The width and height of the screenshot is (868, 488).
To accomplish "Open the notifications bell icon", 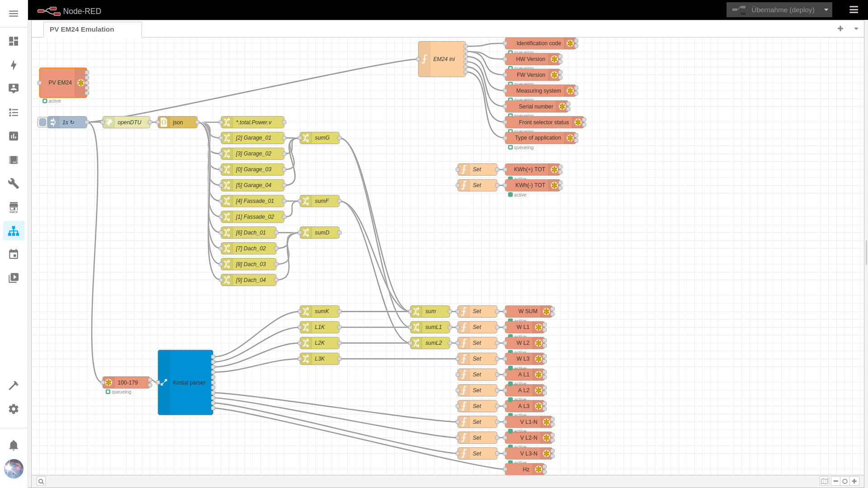I will [14, 446].
